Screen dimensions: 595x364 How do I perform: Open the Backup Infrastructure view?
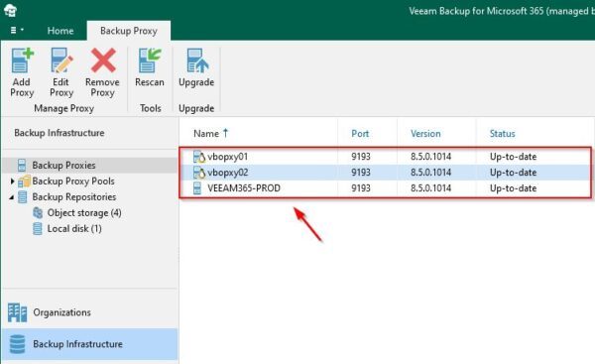(x=90, y=344)
